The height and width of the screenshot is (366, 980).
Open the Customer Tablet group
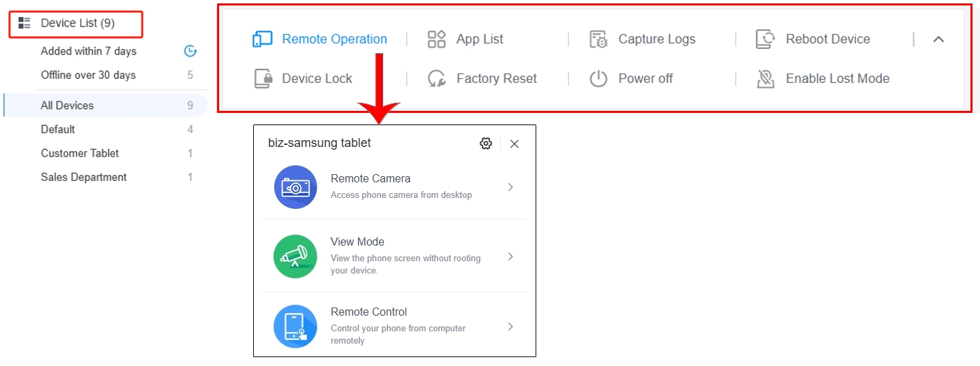pos(105,153)
